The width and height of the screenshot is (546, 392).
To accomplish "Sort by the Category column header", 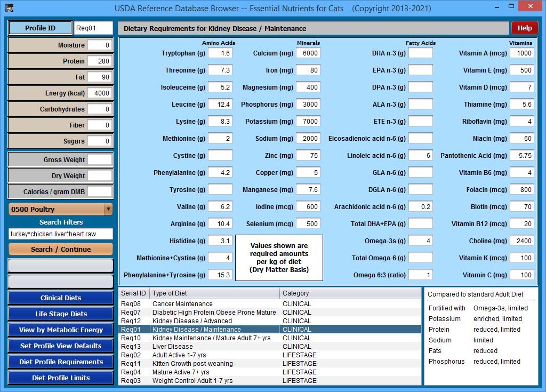I will click(350, 293).
